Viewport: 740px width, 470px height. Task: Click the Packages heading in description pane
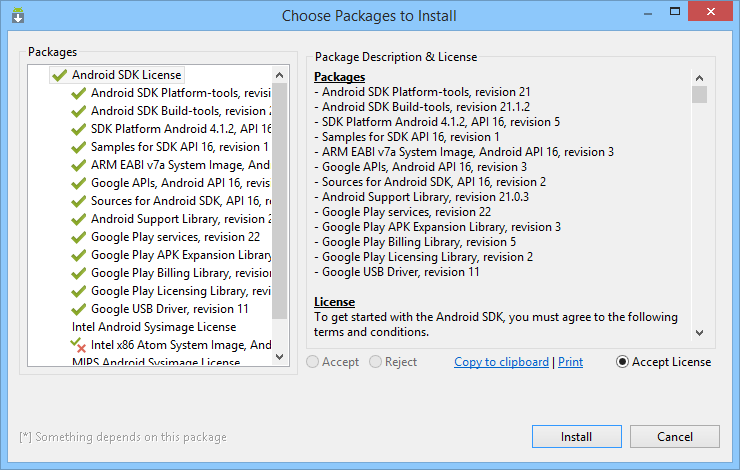click(339, 77)
